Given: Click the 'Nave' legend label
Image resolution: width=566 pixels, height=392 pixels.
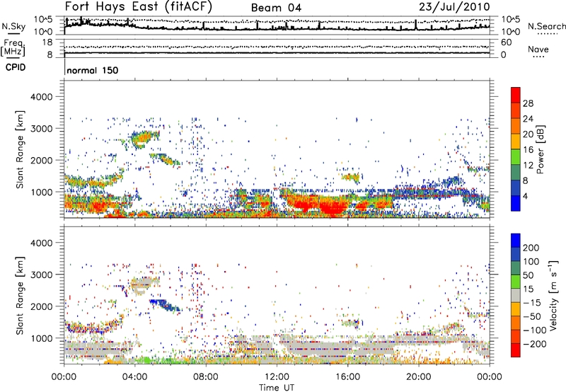Looking at the screenshot, I should 538,49.
